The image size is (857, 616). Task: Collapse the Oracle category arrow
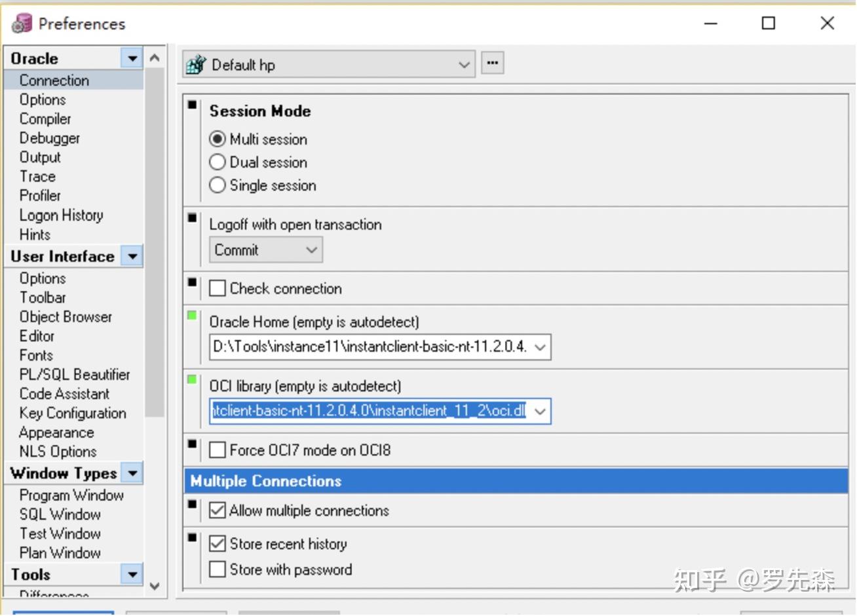[x=132, y=58]
